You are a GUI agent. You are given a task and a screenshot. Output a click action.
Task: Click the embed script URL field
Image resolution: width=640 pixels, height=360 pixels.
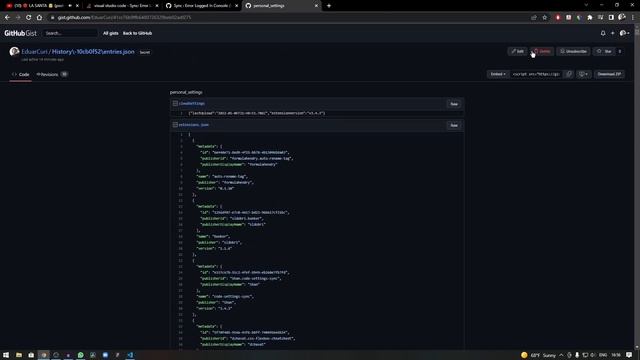point(536,74)
